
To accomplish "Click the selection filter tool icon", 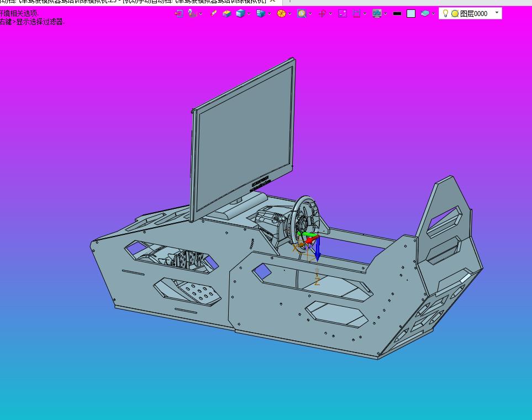I will click(192, 14).
